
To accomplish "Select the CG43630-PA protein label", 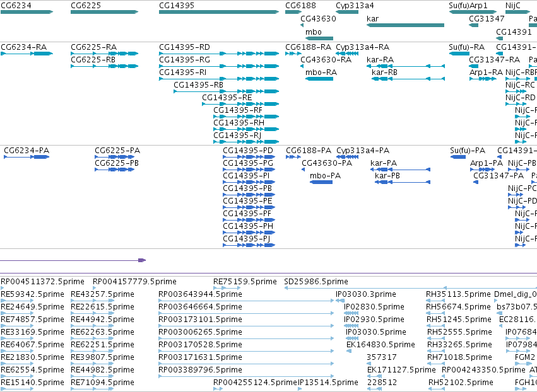I will click(x=327, y=163).
